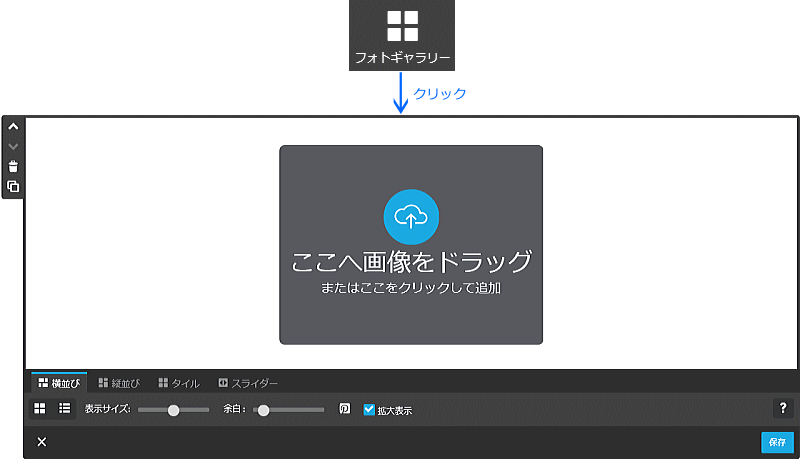Close editor with X icon

pos(42,442)
